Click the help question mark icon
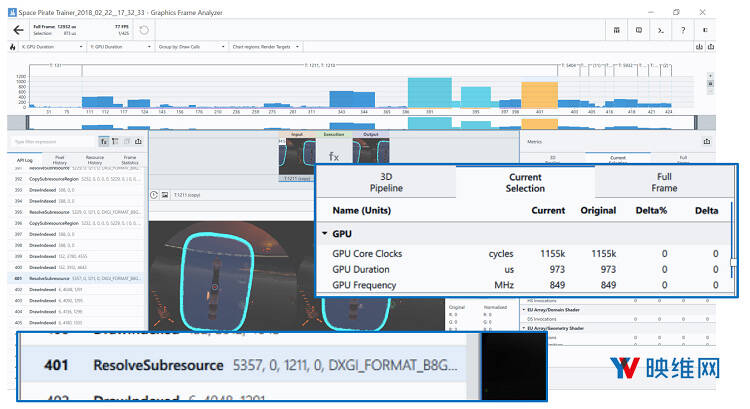750x409 pixels. point(684,30)
